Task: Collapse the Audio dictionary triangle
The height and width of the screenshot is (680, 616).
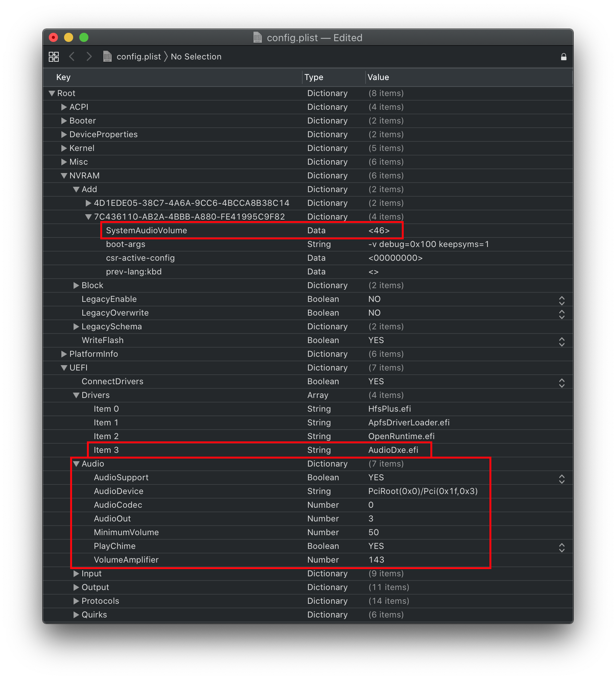Action: [76, 464]
